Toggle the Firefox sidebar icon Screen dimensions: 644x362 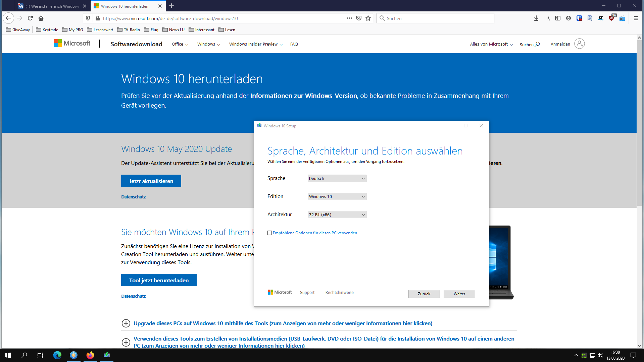point(558,18)
